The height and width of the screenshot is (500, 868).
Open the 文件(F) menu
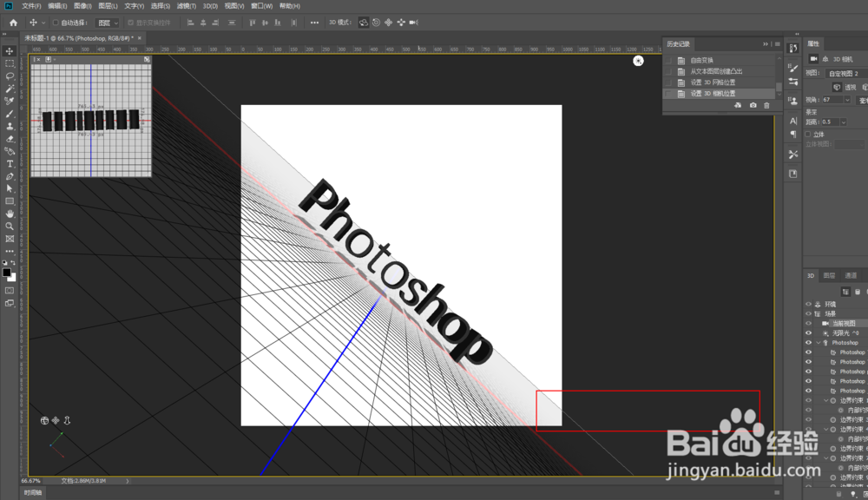pos(31,6)
